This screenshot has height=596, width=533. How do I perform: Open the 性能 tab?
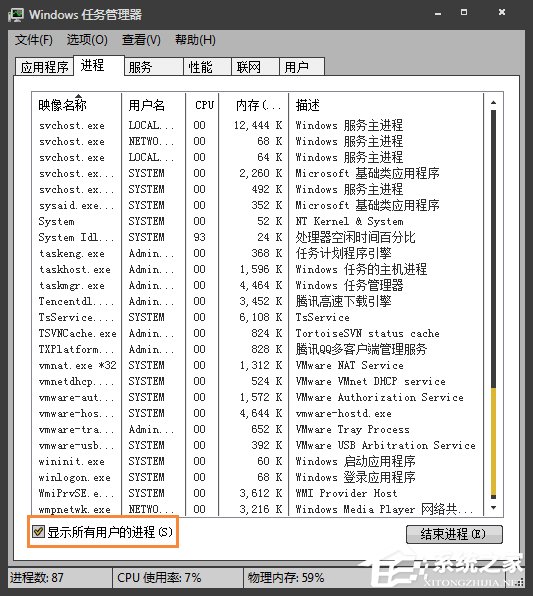tap(207, 67)
